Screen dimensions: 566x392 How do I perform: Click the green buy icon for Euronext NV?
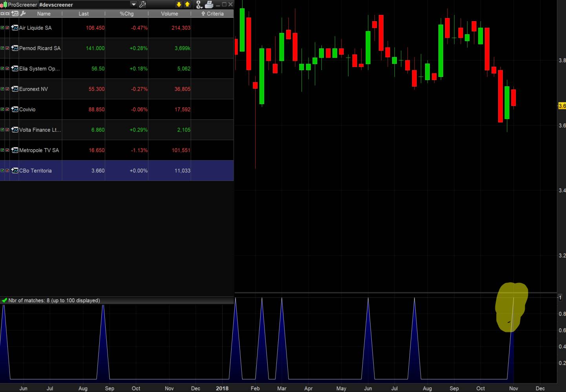pos(2,89)
